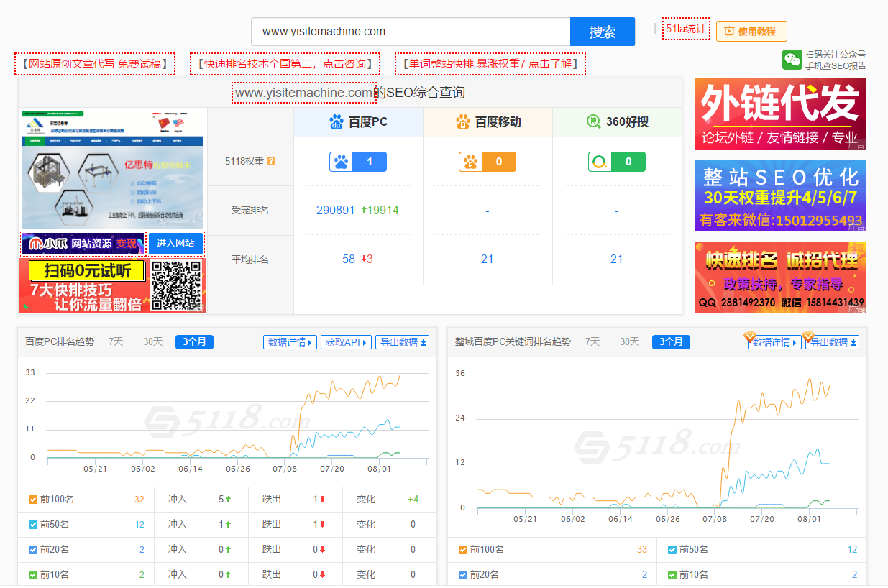The image size is (888, 588).
Task: Open 数据详情 in 百度PC排名趋势 panel
Action: [x=290, y=342]
